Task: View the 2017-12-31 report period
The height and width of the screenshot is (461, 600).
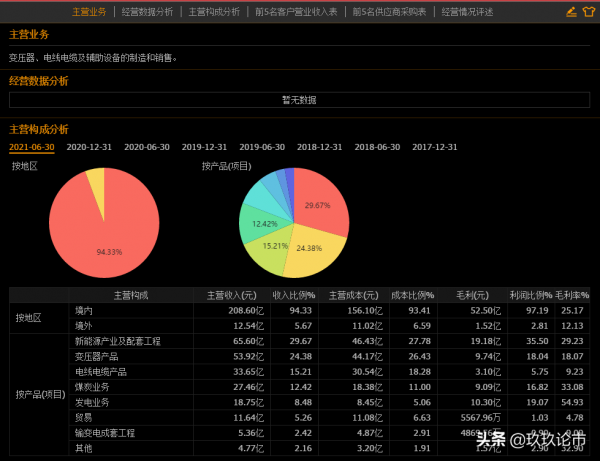Action: coord(434,147)
